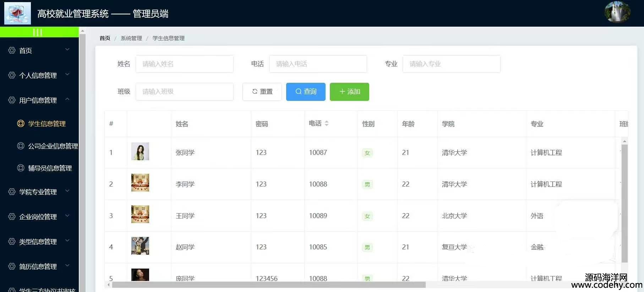Collapse sidebar via green three-bar toggle
The height and width of the screenshot is (292, 644).
coord(38,32)
